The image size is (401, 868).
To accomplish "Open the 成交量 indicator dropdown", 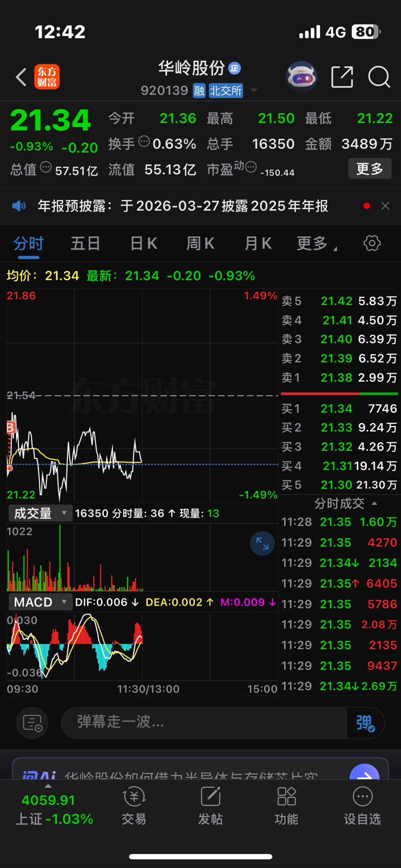I will (40, 514).
